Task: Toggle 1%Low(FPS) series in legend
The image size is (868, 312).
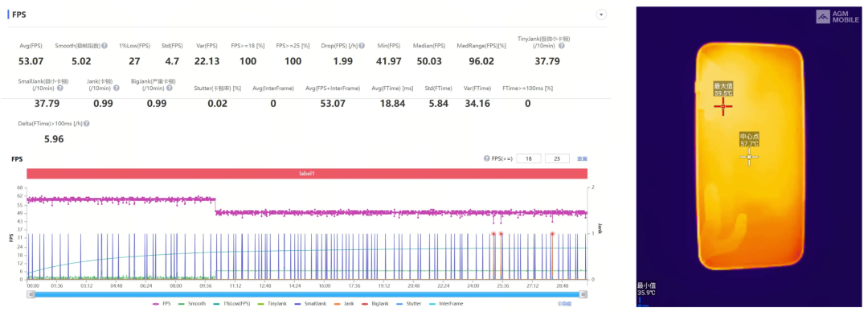Action: coord(231,304)
